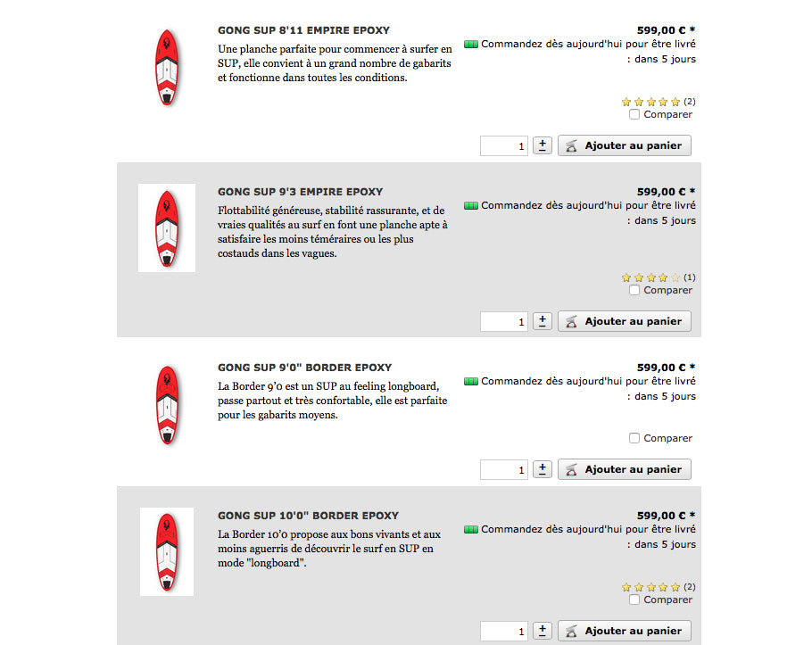Add the 8'11 Empire Epoxy to cart
This screenshot has width=812, height=645.
pos(625,145)
